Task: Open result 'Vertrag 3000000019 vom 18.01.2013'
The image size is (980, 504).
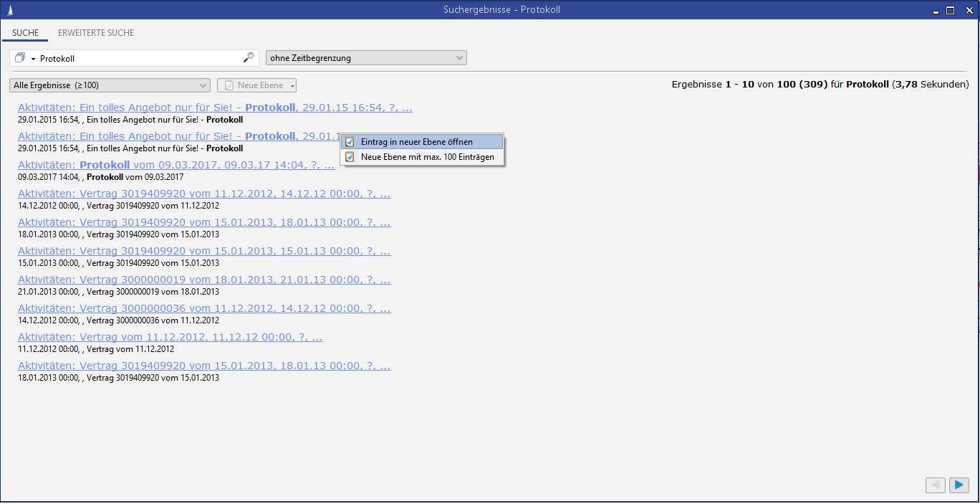Action: click(x=204, y=280)
